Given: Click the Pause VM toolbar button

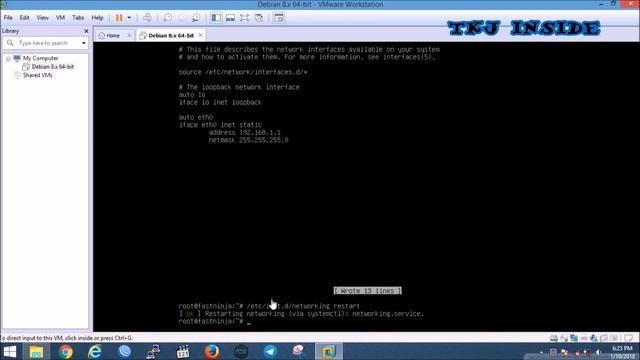Looking at the screenshot, I should (x=119, y=18).
